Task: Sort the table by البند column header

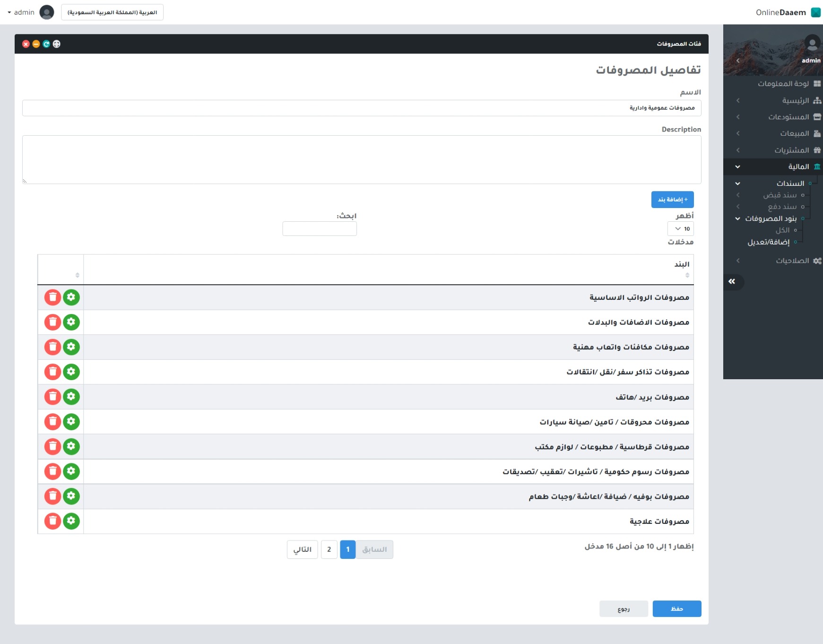Action: [x=682, y=264]
